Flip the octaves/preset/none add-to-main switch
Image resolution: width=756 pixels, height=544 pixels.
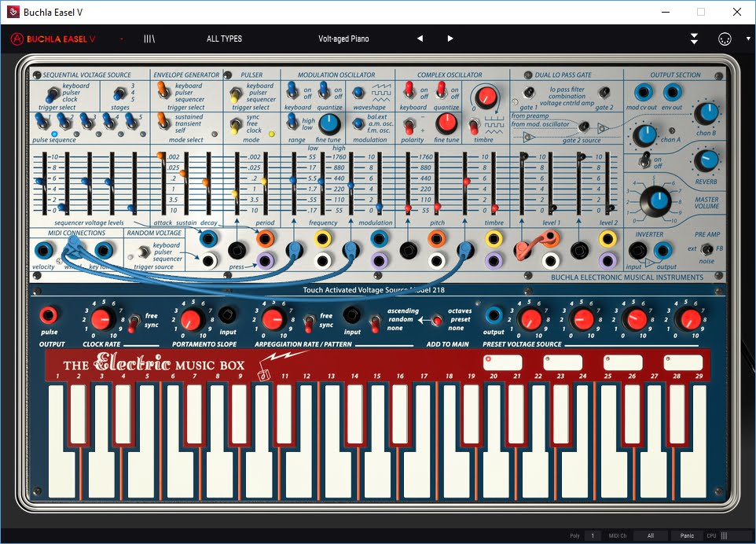tap(437, 320)
